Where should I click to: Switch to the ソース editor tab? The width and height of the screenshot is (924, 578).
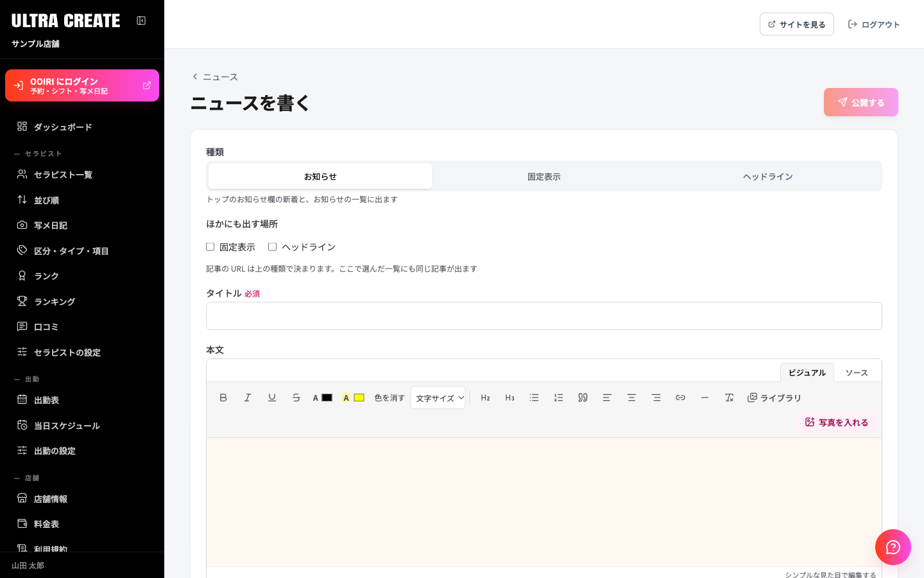(857, 372)
